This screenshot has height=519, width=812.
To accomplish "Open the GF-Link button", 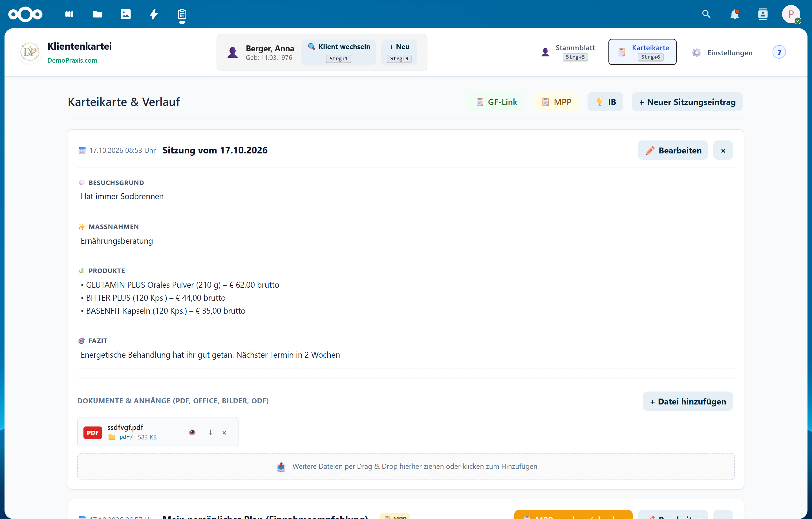I will pyautogui.click(x=496, y=102).
